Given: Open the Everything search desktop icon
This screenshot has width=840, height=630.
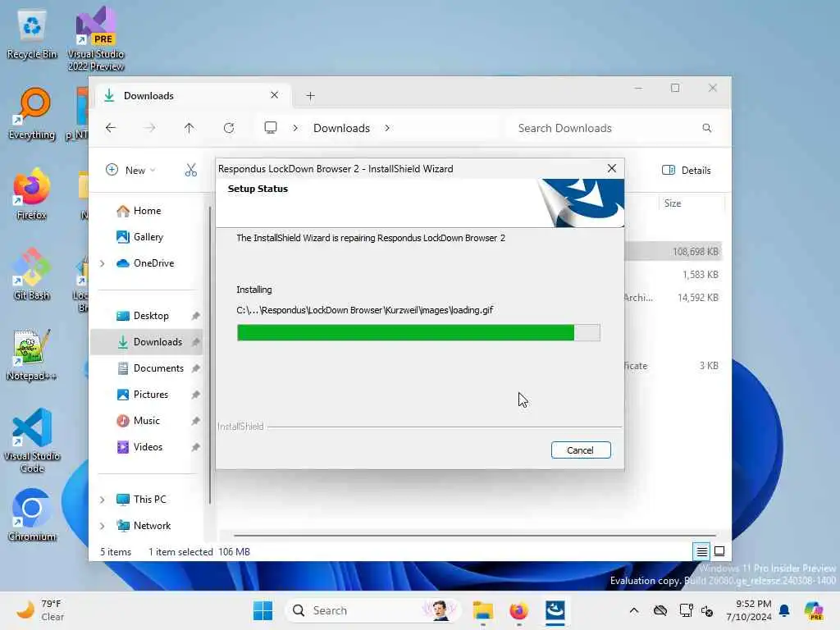Looking at the screenshot, I should click(x=32, y=114).
